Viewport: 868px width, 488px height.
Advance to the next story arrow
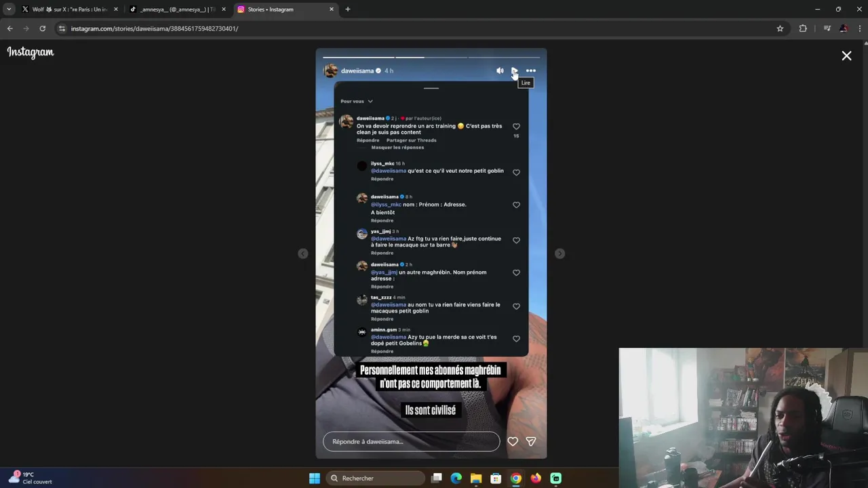click(559, 253)
